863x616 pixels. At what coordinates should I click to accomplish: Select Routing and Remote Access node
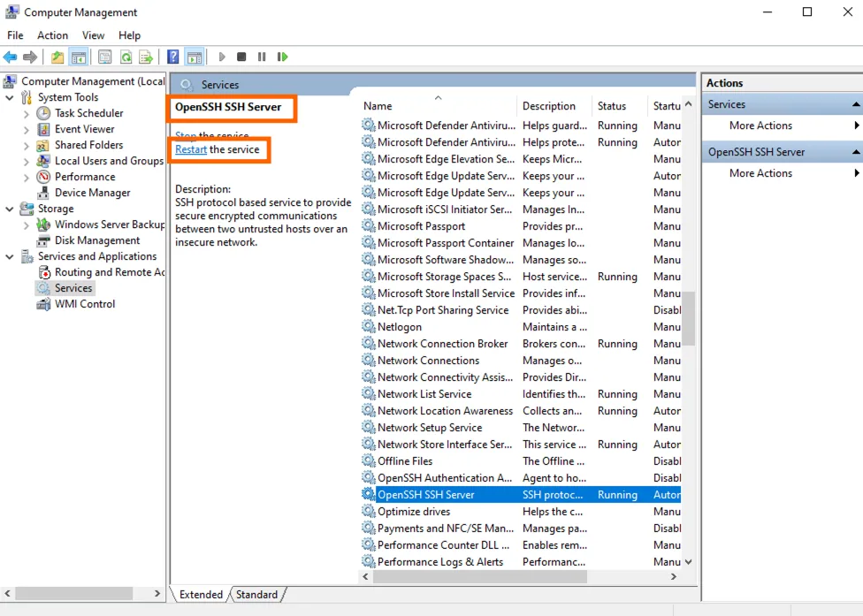109,272
